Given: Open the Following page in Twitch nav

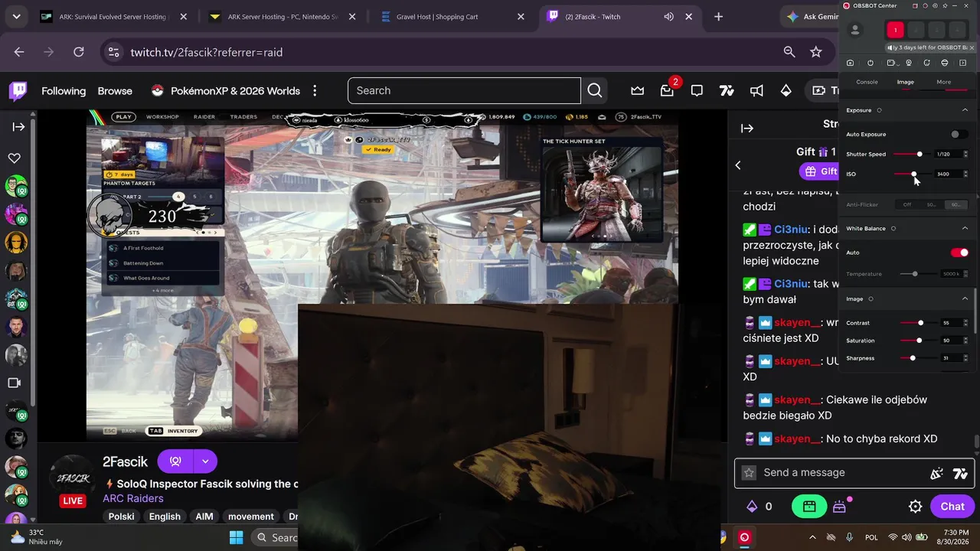Looking at the screenshot, I should (64, 91).
